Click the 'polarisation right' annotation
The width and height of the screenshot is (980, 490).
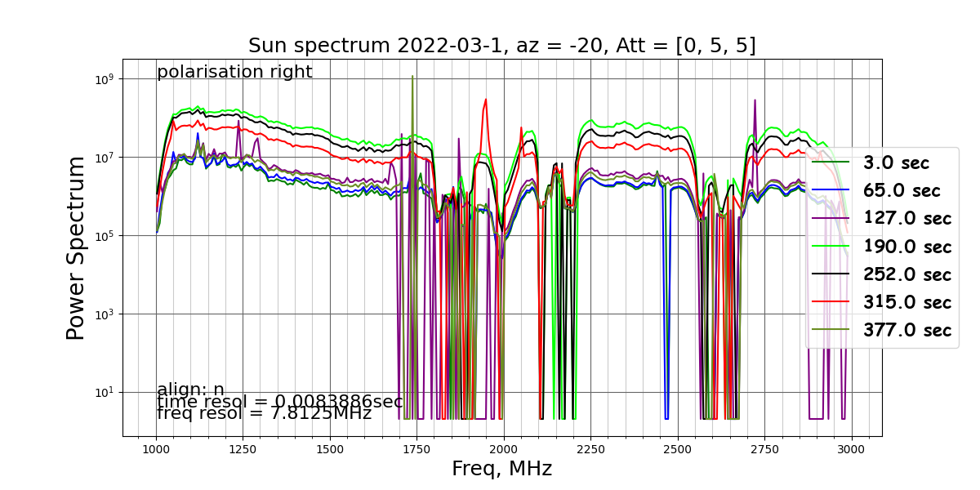tap(234, 72)
